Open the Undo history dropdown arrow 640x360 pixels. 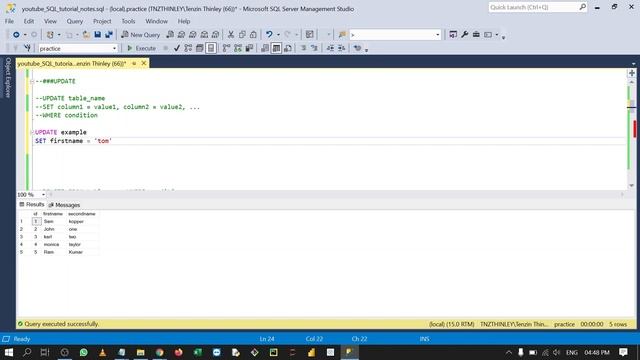pos(278,35)
